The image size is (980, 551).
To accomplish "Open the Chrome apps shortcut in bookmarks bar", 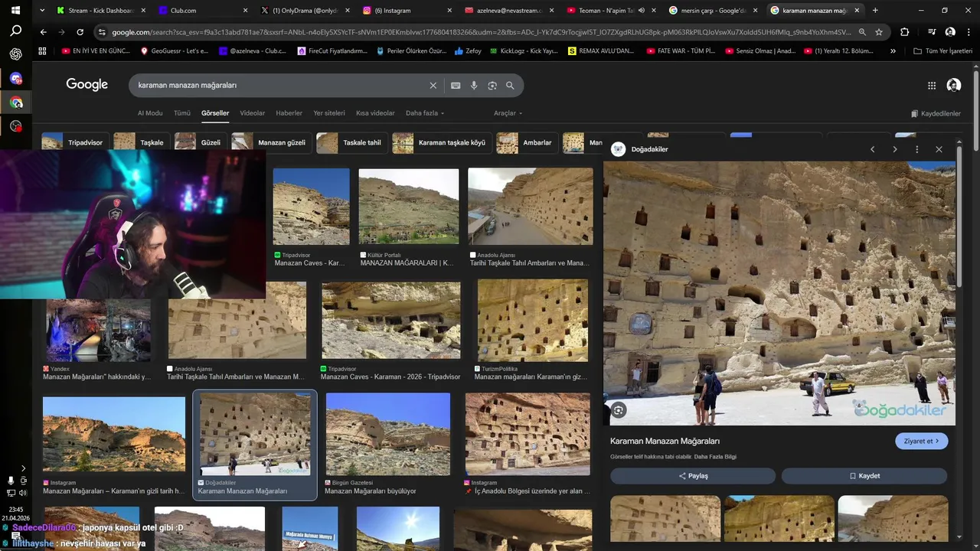I will point(43,51).
